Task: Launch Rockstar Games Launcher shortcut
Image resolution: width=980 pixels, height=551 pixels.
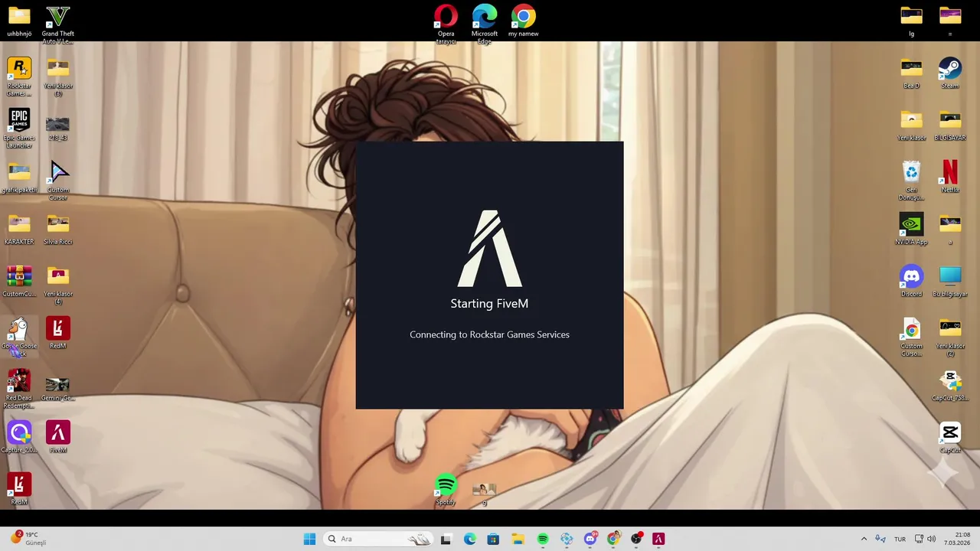Action: click(x=19, y=77)
